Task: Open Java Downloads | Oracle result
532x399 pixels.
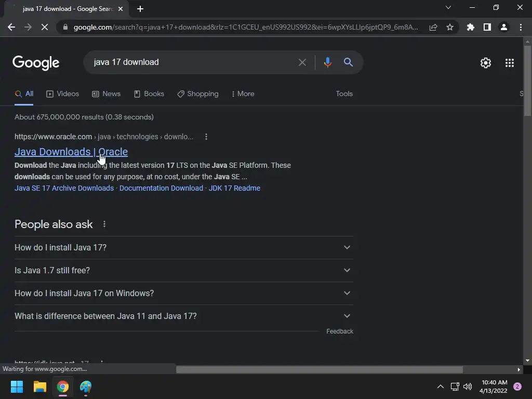Action: point(71,152)
